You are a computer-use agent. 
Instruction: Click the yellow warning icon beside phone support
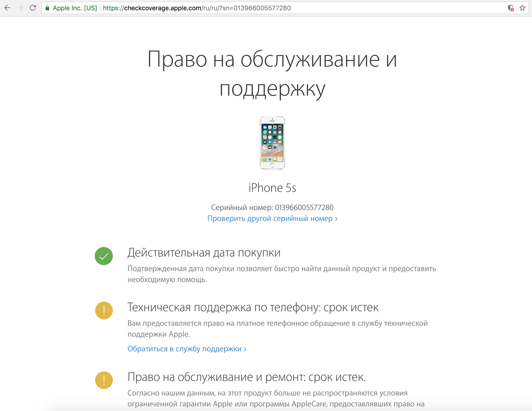pyautogui.click(x=104, y=310)
